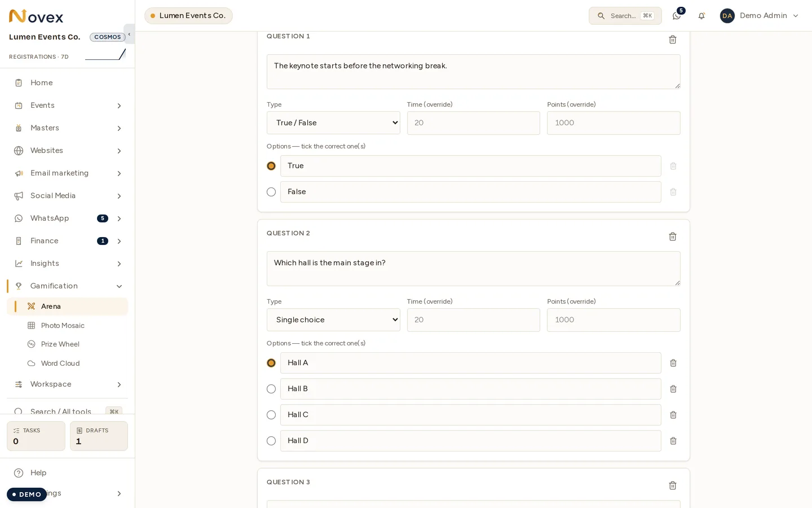Open the Drafts counter card
812x508 pixels.
pyautogui.click(x=99, y=436)
